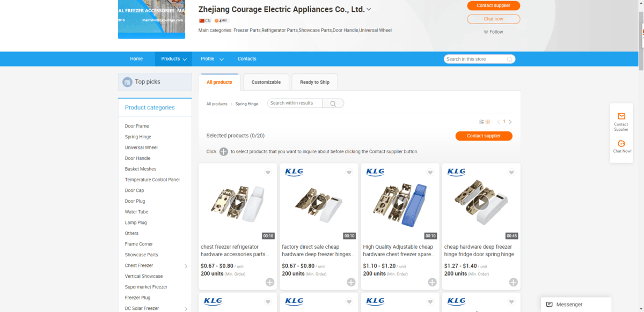The image size is (644, 312).
Task: Open the Top picks icon
Action: click(x=127, y=82)
